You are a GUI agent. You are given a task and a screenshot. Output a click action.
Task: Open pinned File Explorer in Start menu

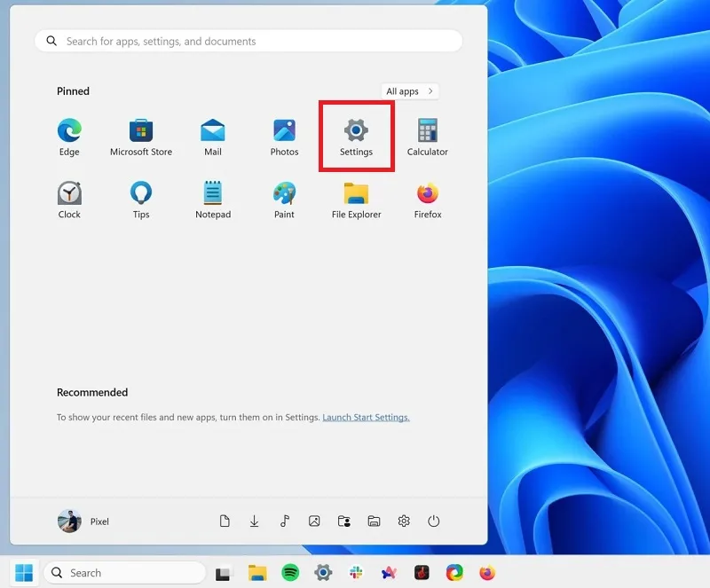[x=356, y=200]
